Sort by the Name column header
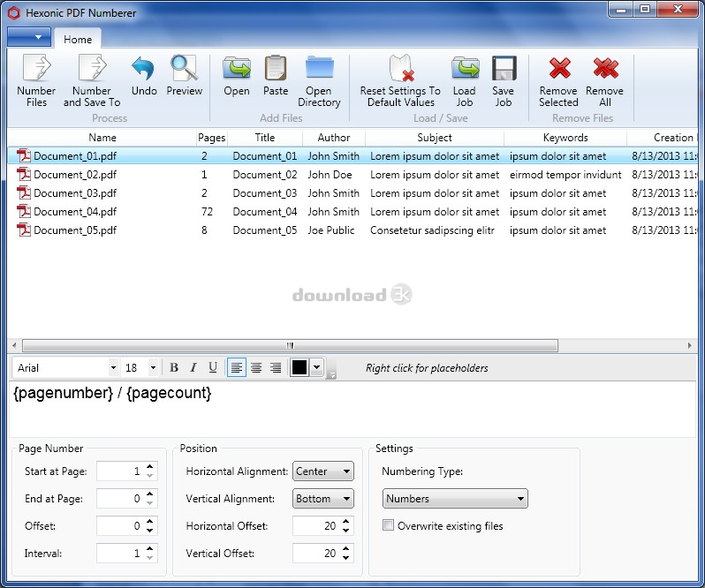705x588 pixels. 102,138
